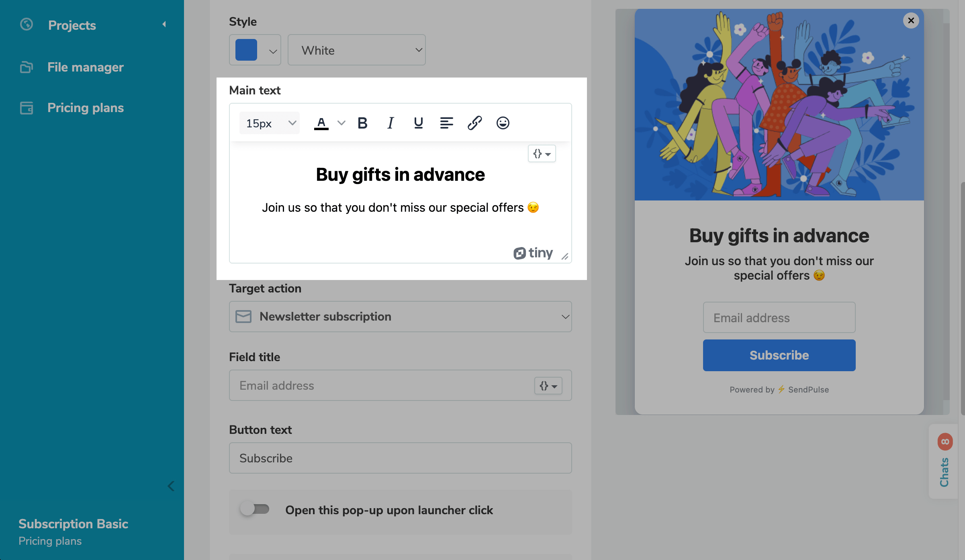Viewport: 965px width, 560px height.
Task: Apply italic formatting in the editor
Action: [390, 123]
